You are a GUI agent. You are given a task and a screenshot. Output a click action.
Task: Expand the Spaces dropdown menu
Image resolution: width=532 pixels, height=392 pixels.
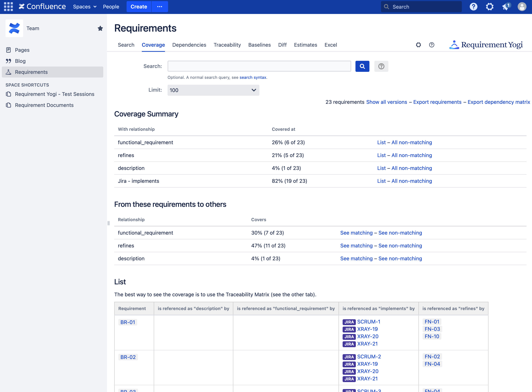(85, 7)
